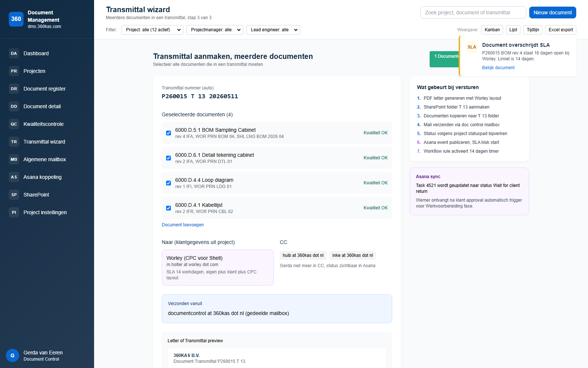Click step 'SharePoint folder T 13 aanmaken'

tap(456, 107)
